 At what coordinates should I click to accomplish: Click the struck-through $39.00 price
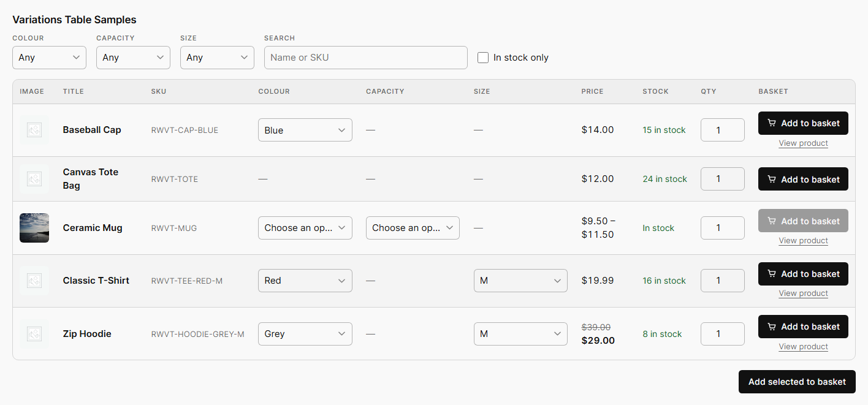coord(596,327)
